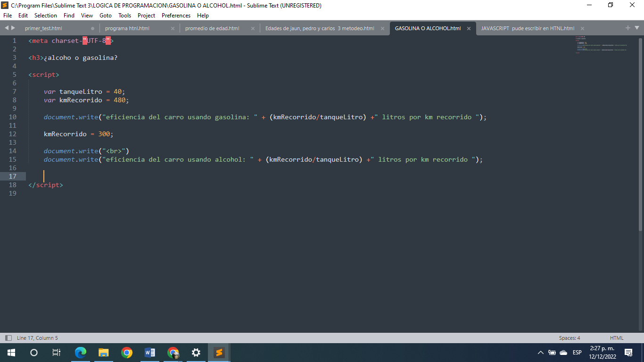The height and width of the screenshot is (362, 644).
Task: Add a new tab with plus icon
Action: pos(628,28)
